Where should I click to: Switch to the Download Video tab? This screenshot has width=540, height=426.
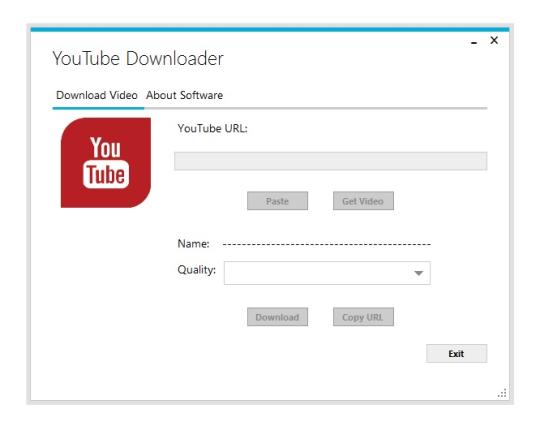97,95
